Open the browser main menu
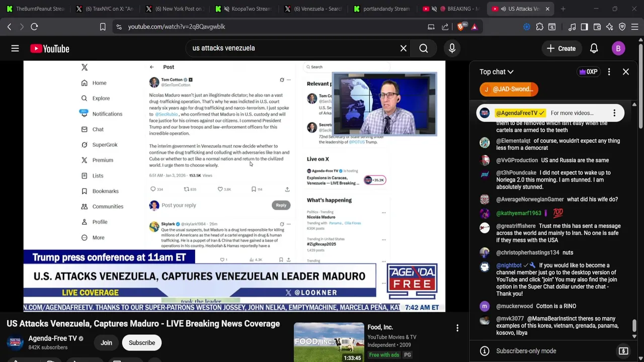Viewport: 644px width, 362px height. [x=634, y=27]
